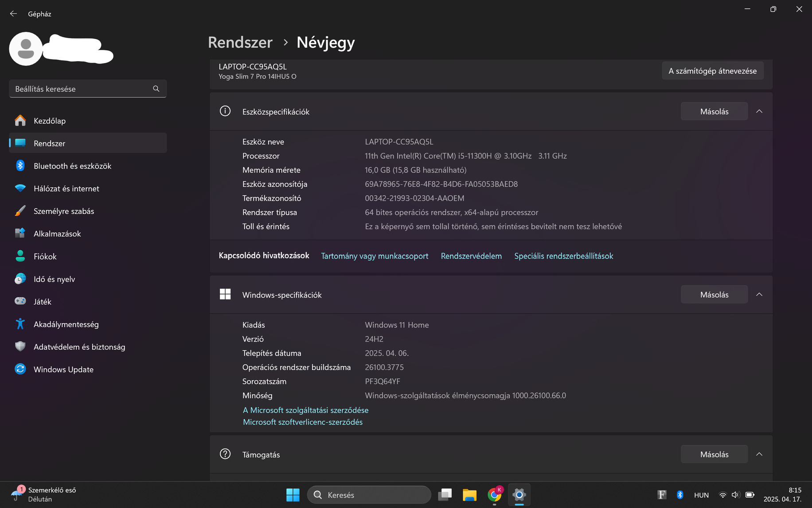Click the search magnifier icon in settings
The width and height of the screenshot is (812, 508).
156,89
